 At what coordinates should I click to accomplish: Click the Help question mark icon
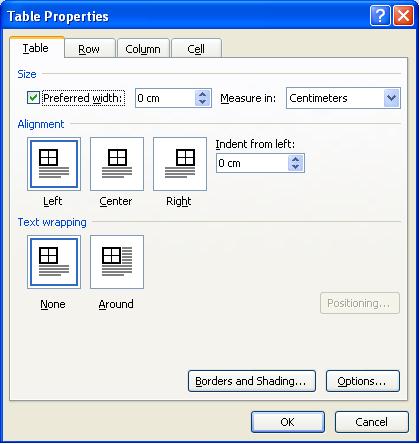[x=380, y=16]
